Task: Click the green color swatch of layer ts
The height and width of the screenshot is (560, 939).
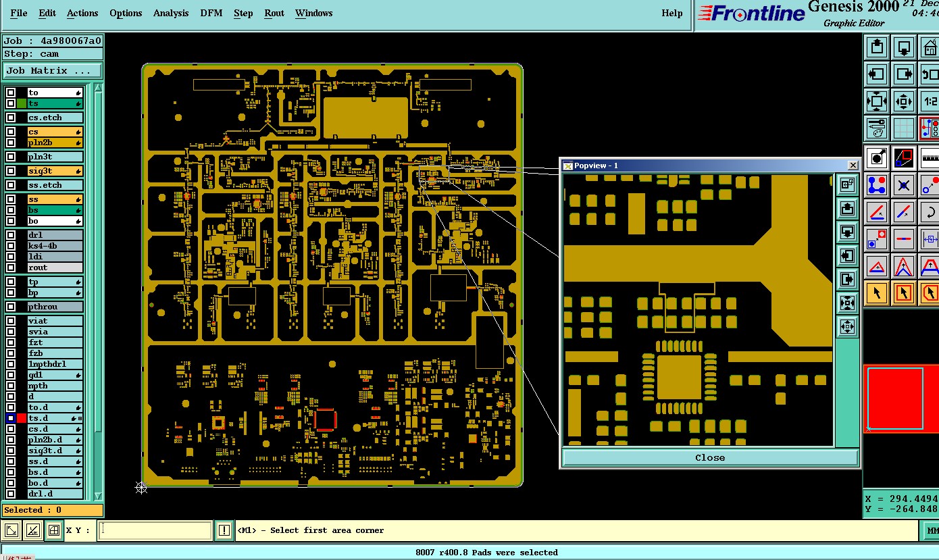Action: click(22, 103)
